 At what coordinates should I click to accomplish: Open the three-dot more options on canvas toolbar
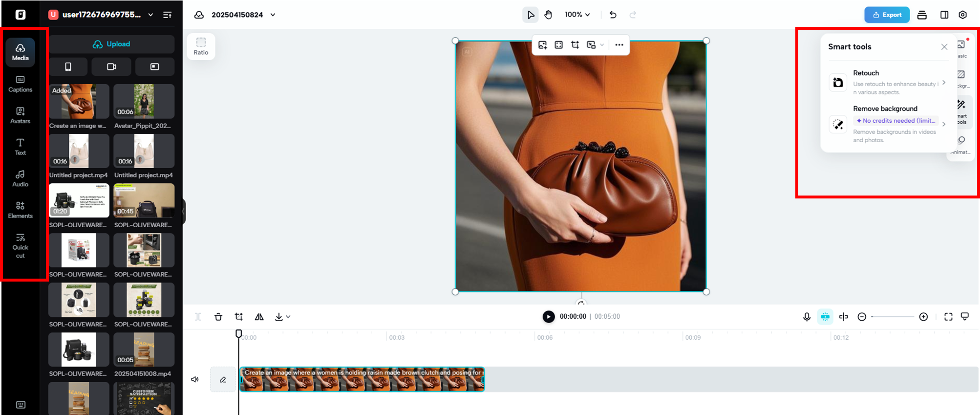(619, 45)
